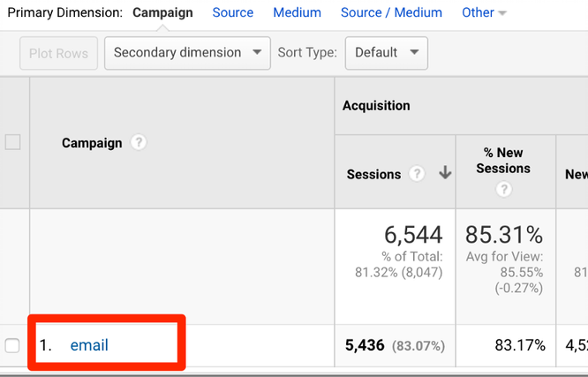
Task: Sort by the Sessions column header
Action: [x=374, y=175]
